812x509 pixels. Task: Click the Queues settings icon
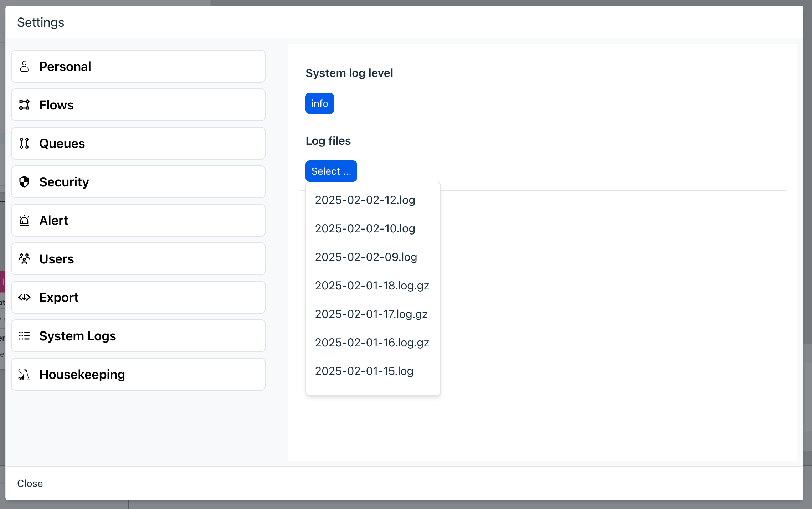25,144
